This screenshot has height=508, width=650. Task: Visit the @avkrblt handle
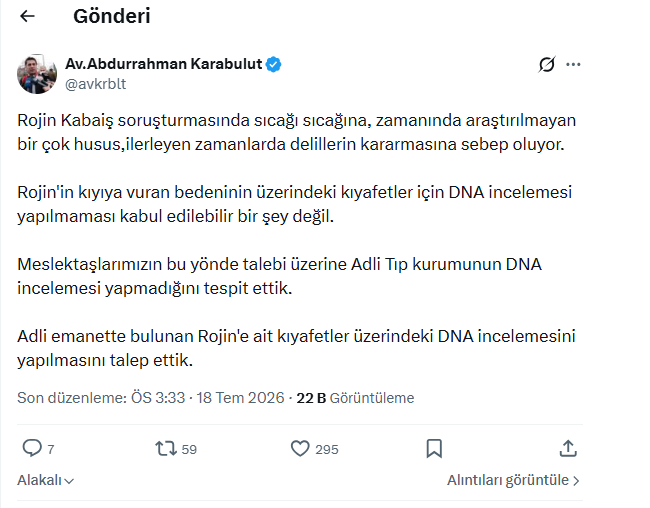(95, 84)
